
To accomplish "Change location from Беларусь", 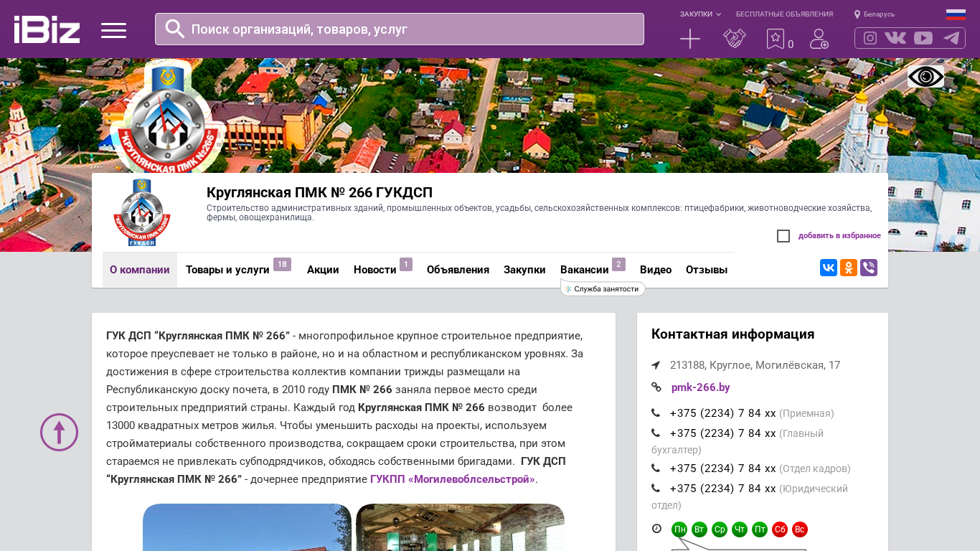I will click(875, 14).
